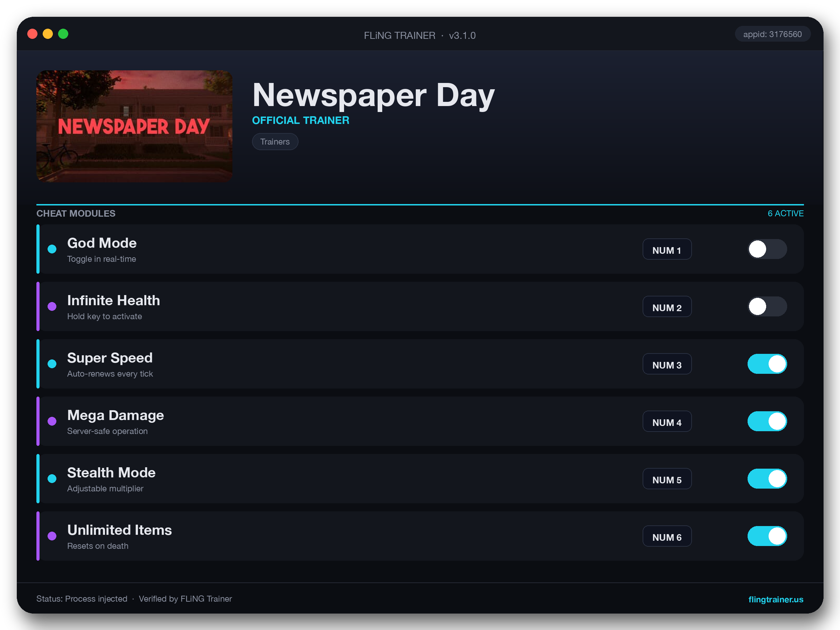Image resolution: width=840 pixels, height=630 pixels.
Task: Click 'Server-safe operation' description
Action: pos(107,431)
